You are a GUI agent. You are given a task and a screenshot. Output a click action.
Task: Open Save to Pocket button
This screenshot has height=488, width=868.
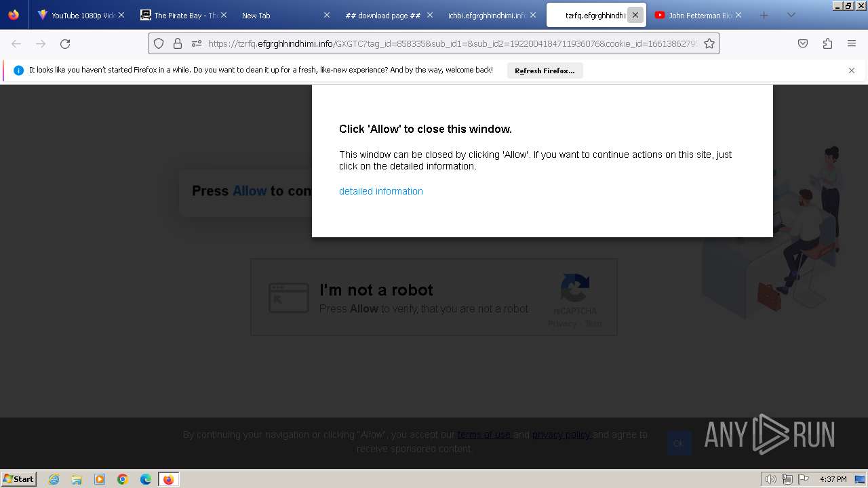[803, 43]
